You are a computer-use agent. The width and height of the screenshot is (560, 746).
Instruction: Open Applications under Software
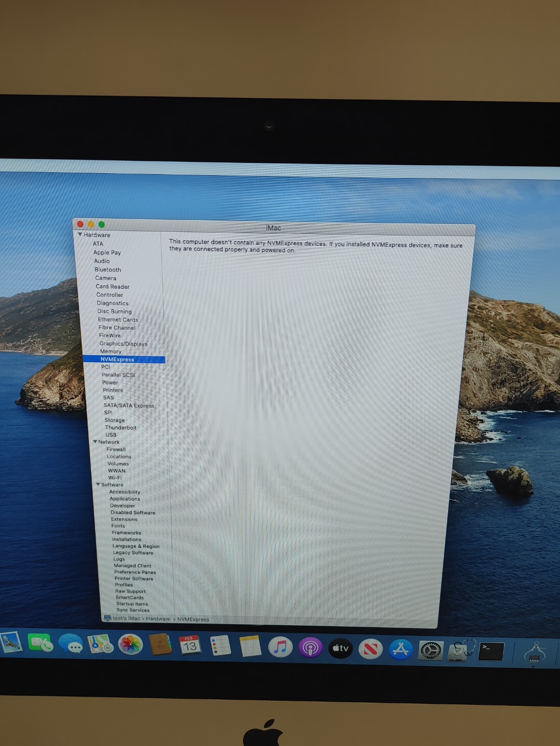(125, 499)
